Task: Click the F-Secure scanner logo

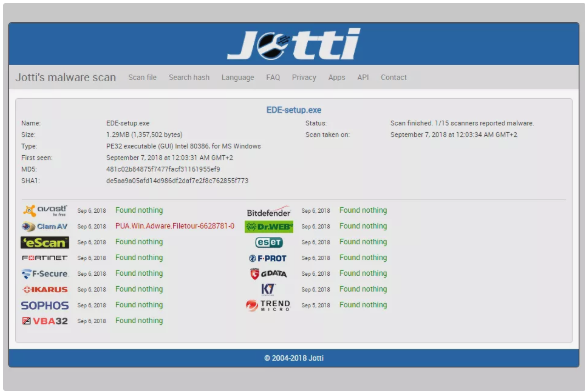Action: [x=45, y=274]
